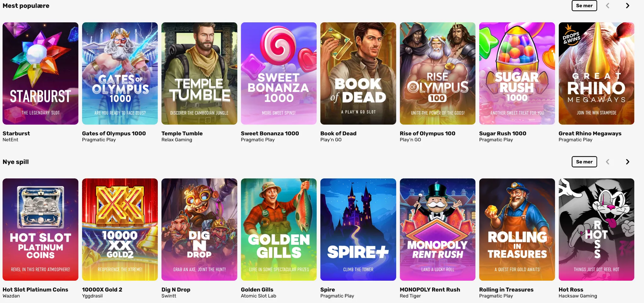This screenshot has height=303, width=644.
Task: Open Sweet Bonanza 1000 game cover
Action: coord(279,73)
